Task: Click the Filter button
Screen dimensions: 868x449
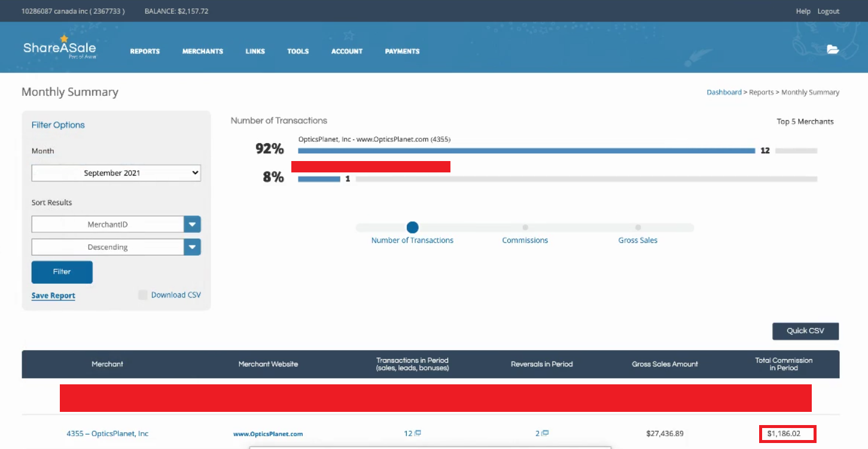Action: [62, 272]
